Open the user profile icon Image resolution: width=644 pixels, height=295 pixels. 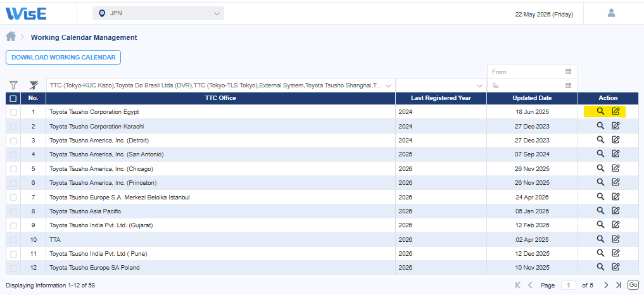[x=611, y=13]
